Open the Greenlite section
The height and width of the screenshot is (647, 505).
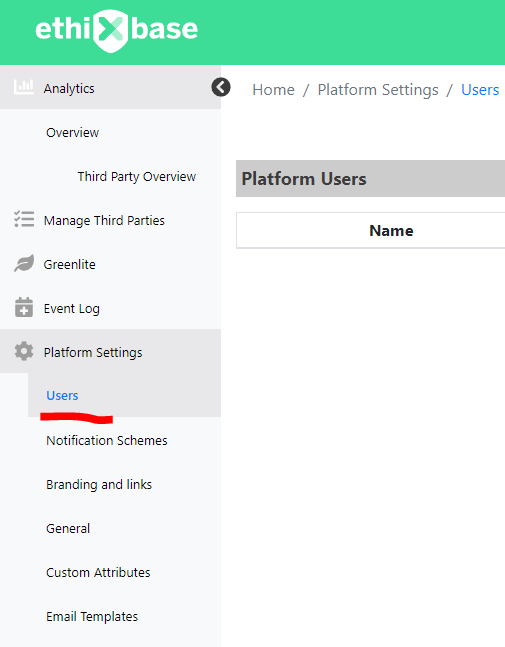pyautogui.click(x=69, y=264)
